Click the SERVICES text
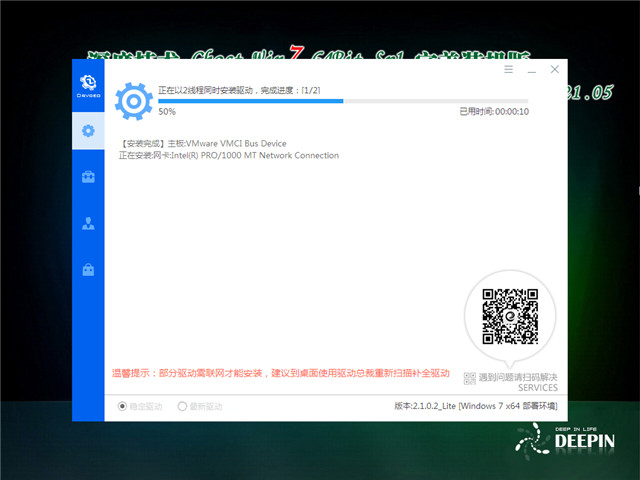 [x=538, y=388]
